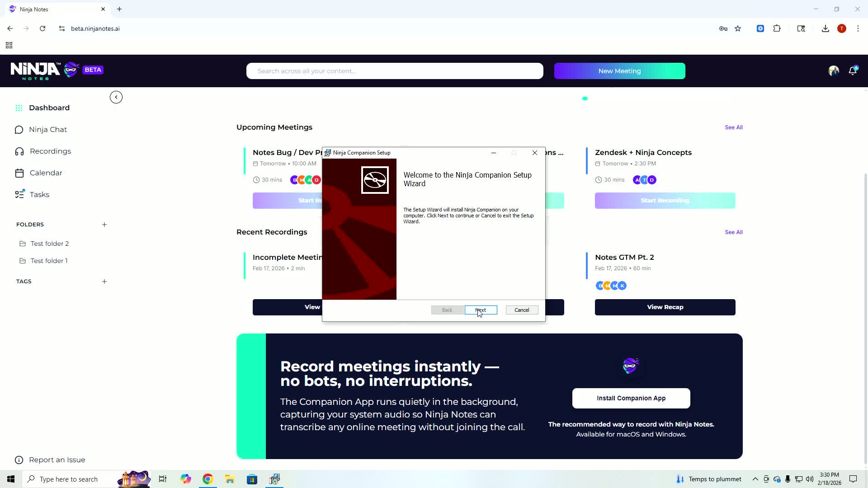Viewport: 868px width, 488px height.
Task: Open Calendar in sidebar
Action: pyautogui.click(x=46, y=173)
